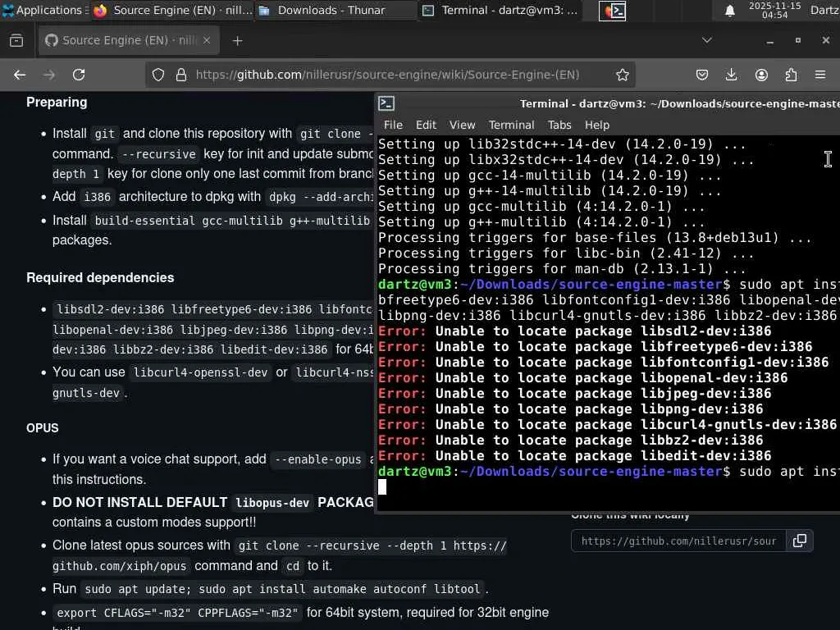Click the terminal cursor block

(x=382, y=486)
